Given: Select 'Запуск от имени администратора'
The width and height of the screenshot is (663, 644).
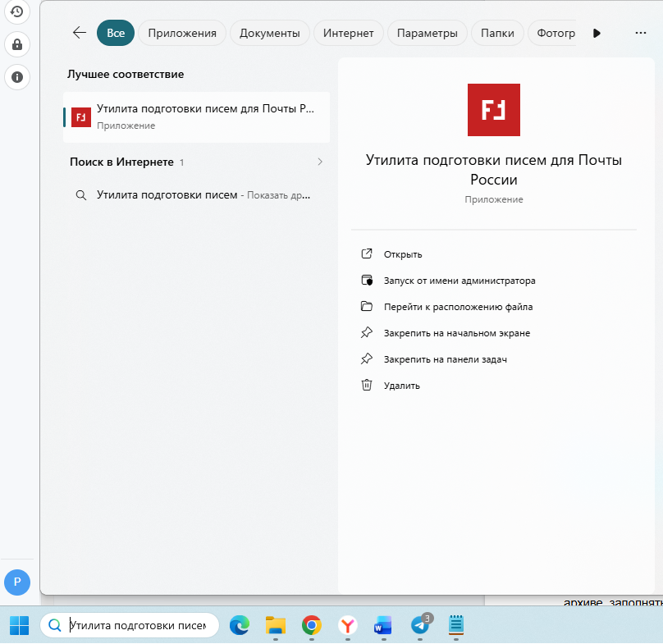Looking at the screenshot, I should coord(459,281).
